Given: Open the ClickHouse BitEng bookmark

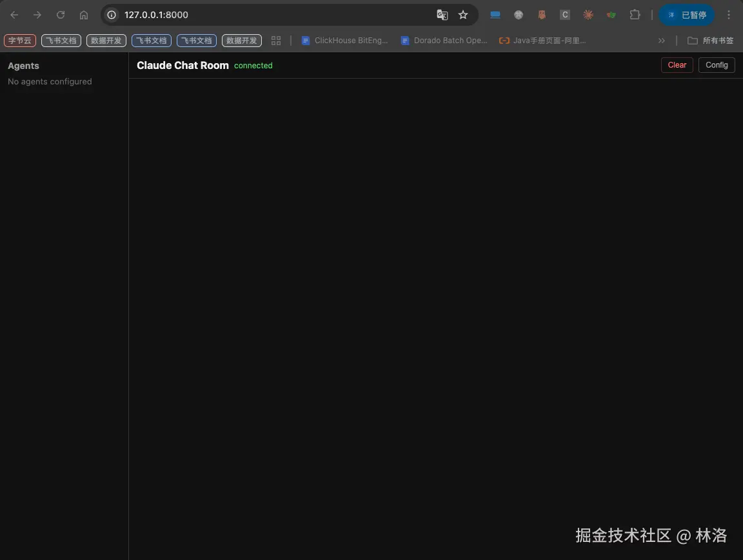Looking at the screenshot, I should (346, 40).
